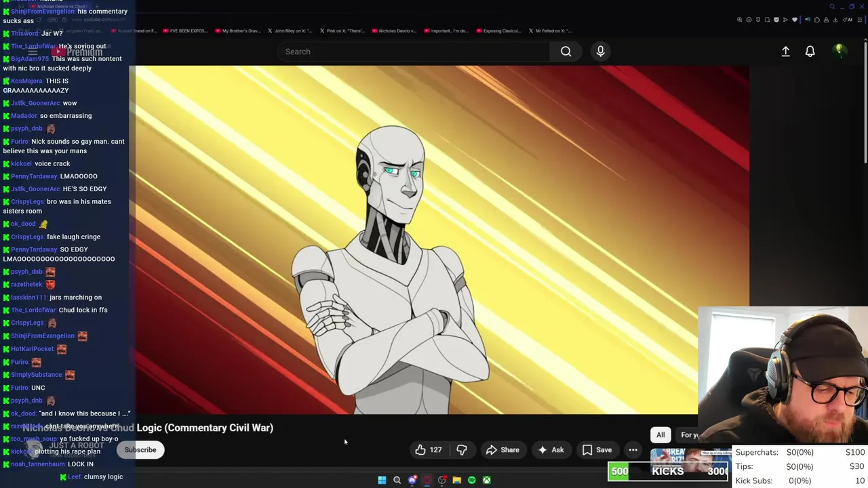Click chat username Leef
Viewport: 868px width, 488px height.
click(x=75, y=476)
